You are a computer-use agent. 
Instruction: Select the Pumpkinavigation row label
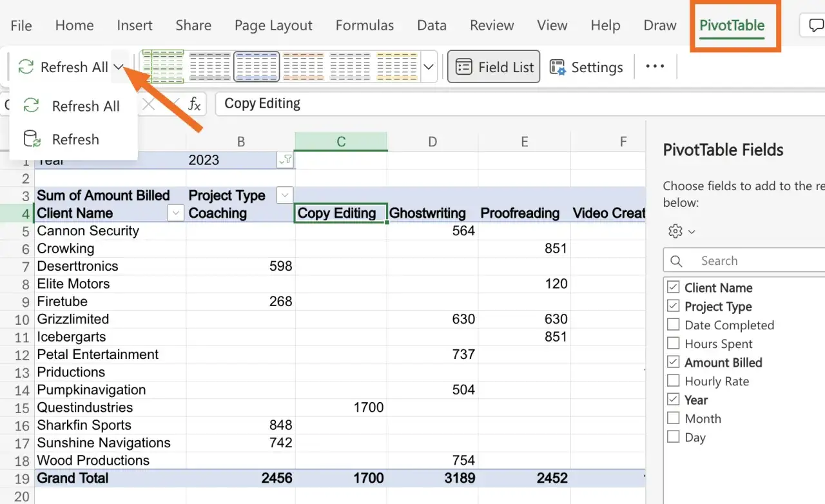(110, 390)
